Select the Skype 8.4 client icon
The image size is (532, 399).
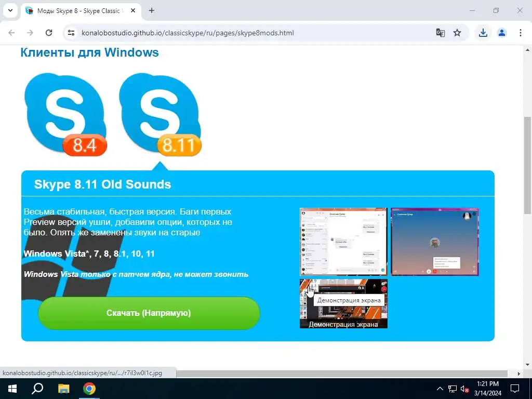click(x=65, y=115)
